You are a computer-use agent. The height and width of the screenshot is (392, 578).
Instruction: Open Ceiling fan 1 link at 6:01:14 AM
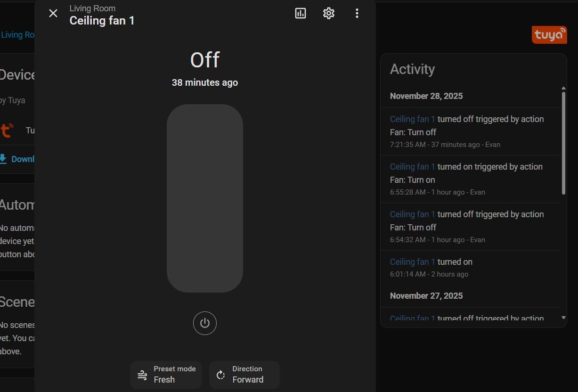pos(413,262)
